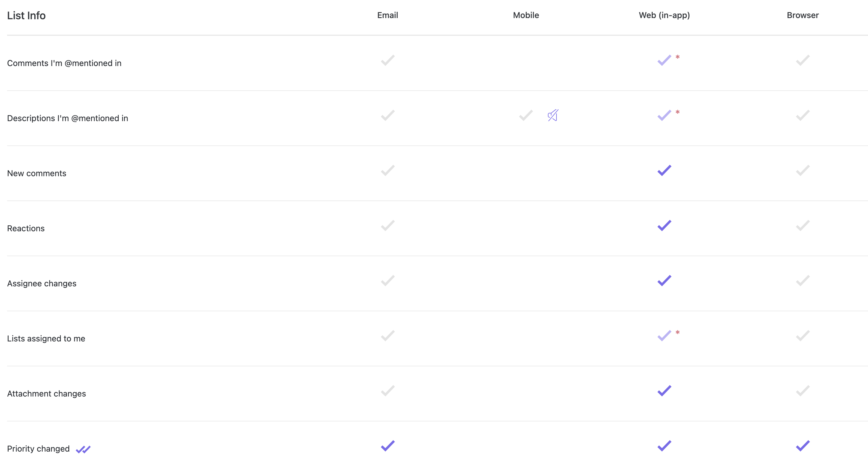Enable Browser notifications for Assignee changes
The height and width of the screenshot is (459, 868).
point(803,281)
